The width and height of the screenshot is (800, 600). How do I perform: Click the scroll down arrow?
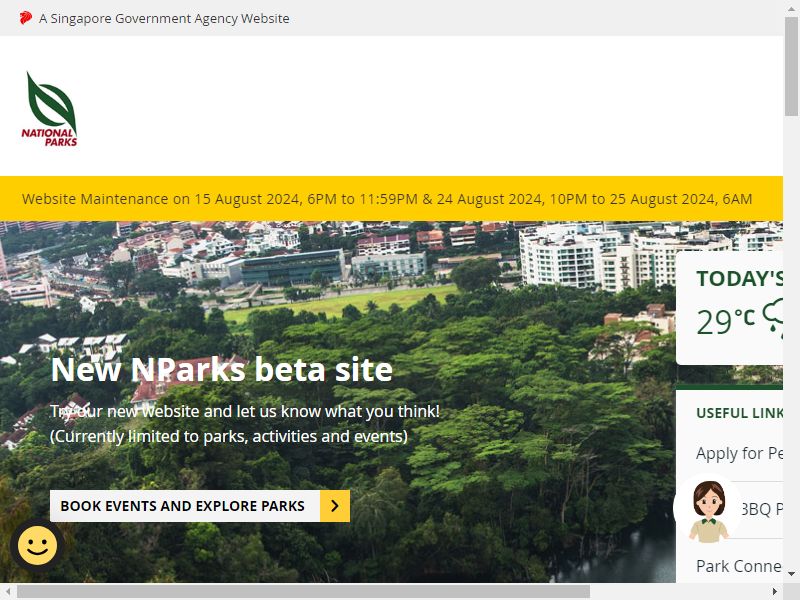(791, 574)
